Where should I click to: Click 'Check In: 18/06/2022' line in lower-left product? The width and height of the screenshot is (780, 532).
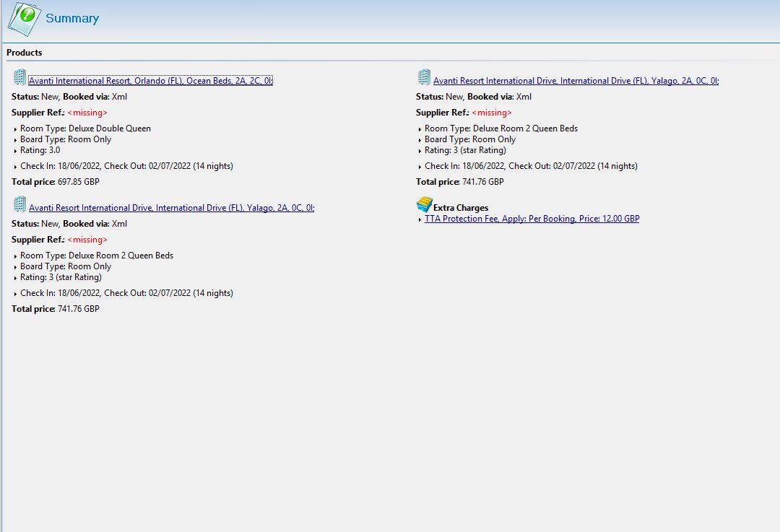click(x=126, y=293)
